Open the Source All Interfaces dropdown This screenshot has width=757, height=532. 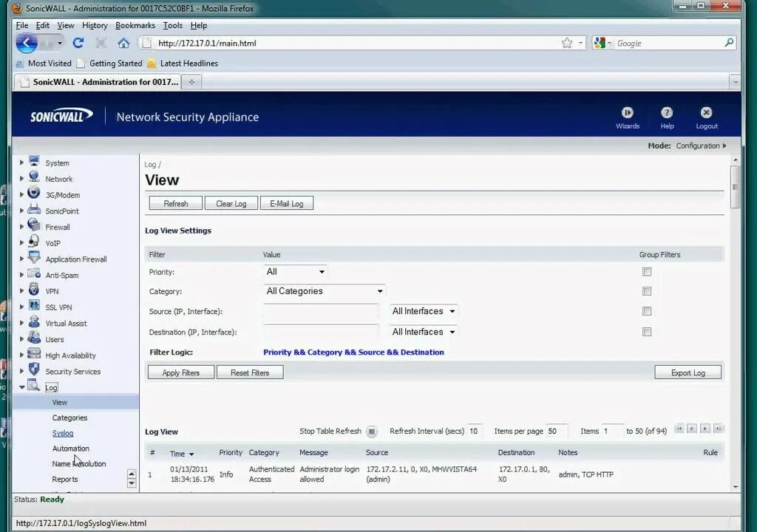[424, 311]
